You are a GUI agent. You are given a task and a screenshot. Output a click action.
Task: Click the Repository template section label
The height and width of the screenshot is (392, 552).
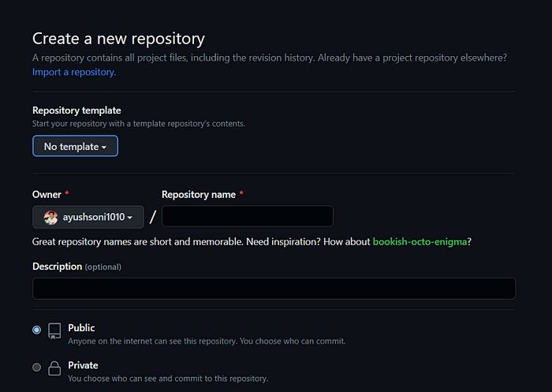[76, 110]
